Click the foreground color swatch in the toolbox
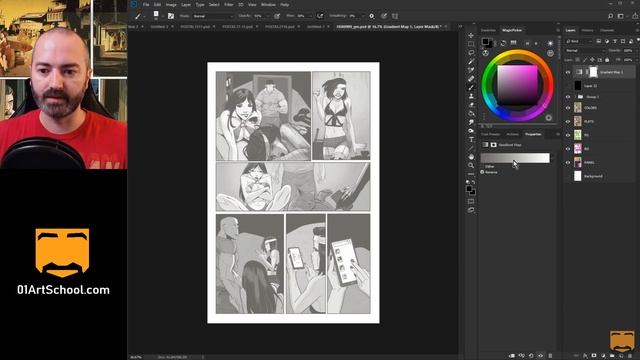This screenshot has height=360, width=640. (469, 189)
